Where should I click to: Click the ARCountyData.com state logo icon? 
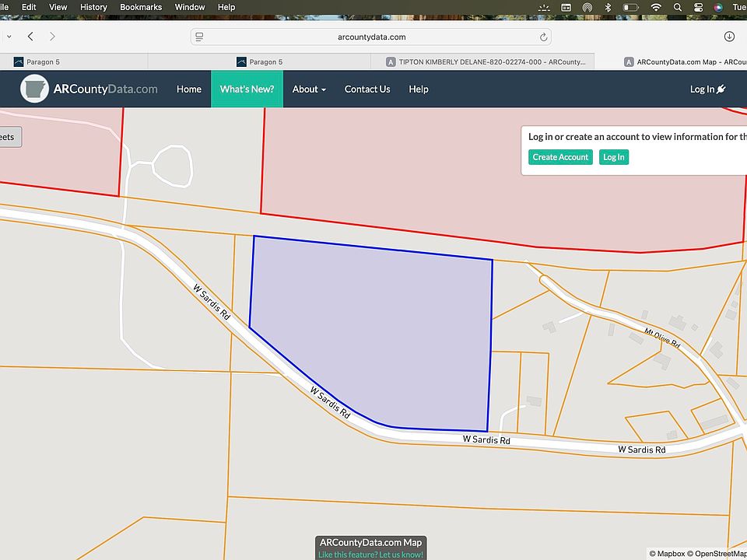point(34,89)
